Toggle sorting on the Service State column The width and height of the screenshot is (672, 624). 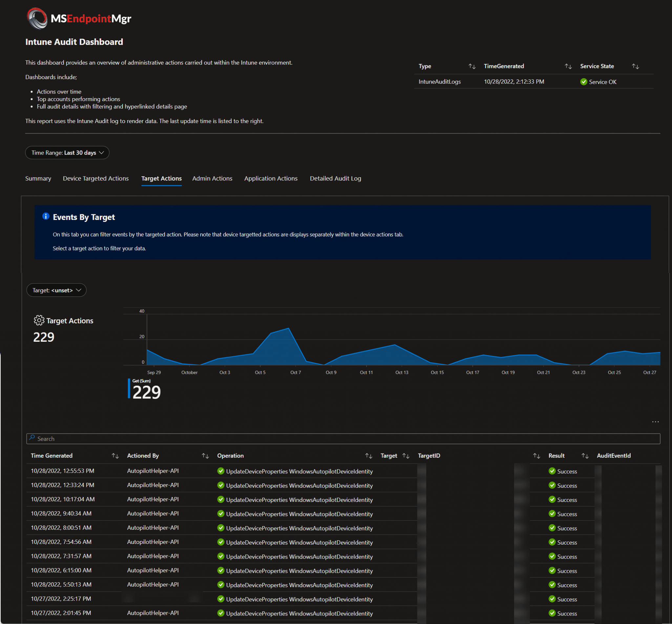click(635, 66)
